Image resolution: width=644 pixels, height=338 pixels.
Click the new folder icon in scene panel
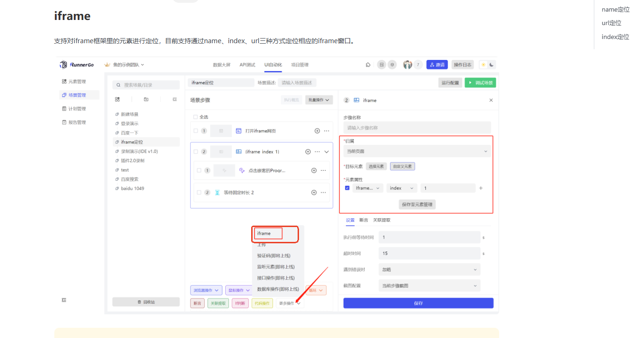[x=146, y=99]
